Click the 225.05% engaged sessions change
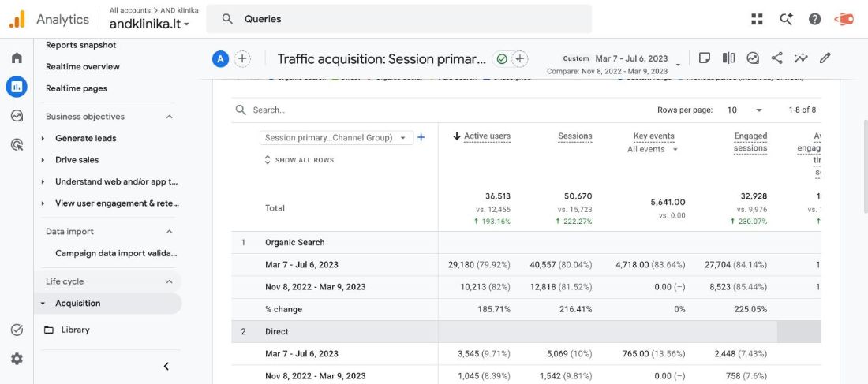Image resolution: width=868 pixels, height=384 pixels. pos(750,309)
